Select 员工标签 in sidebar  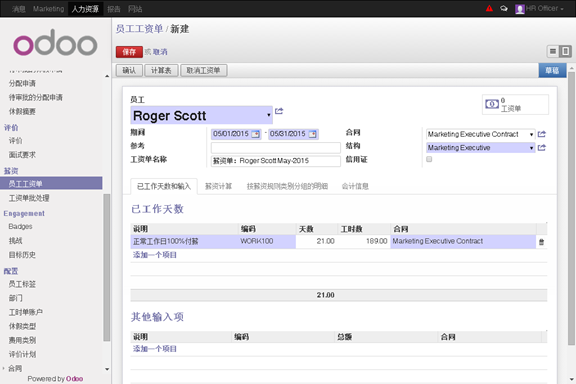point(22,284)
